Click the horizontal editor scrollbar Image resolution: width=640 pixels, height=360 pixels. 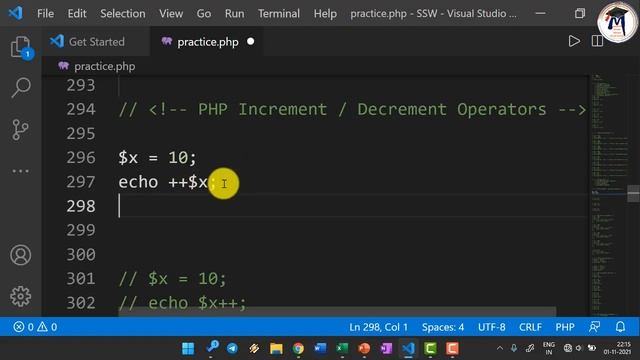(337, 312)
